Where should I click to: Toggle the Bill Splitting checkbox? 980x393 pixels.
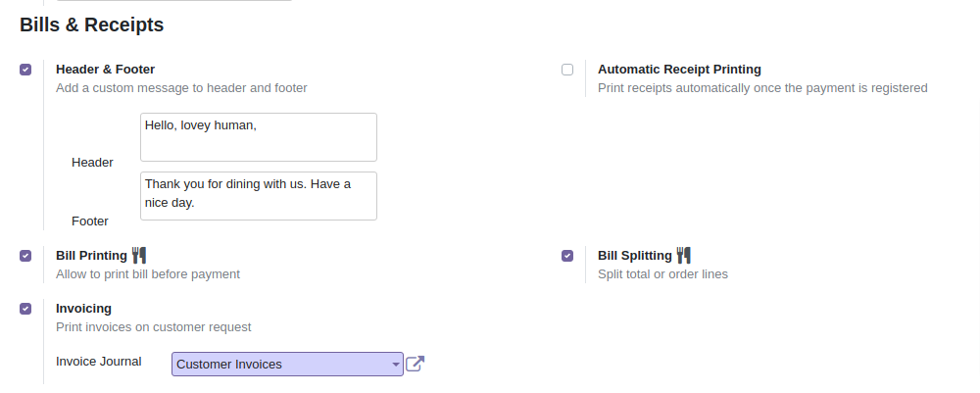[x=567, y=256]
